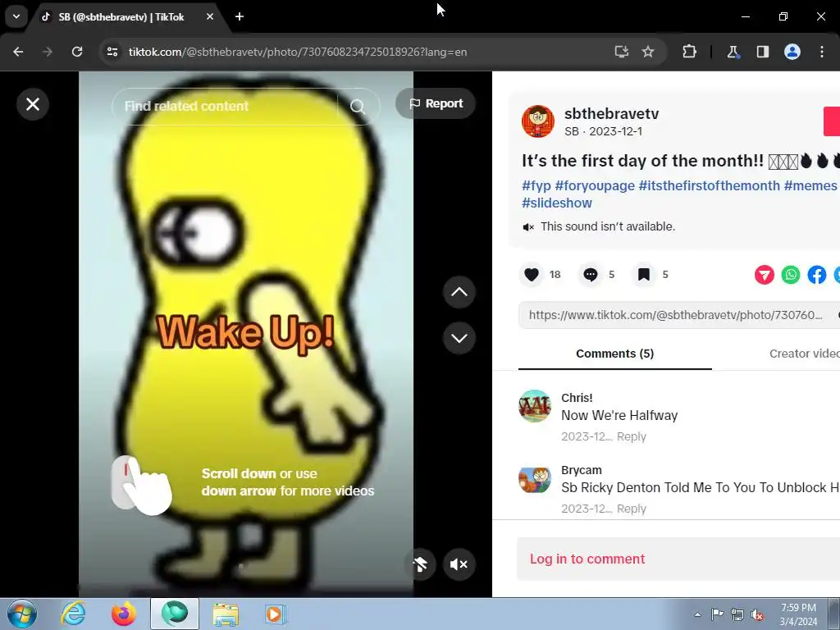
Task: Click the muted volume tray icon
Action: coord(757,615)
